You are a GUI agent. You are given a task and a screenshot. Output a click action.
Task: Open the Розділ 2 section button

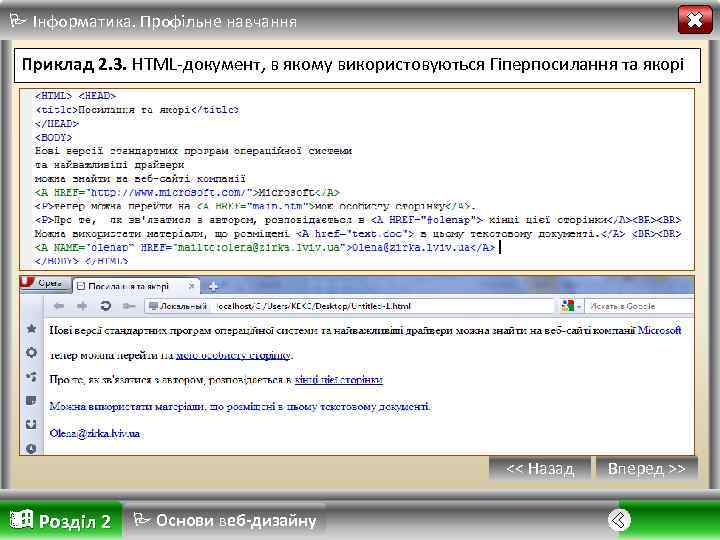[61, 521]
